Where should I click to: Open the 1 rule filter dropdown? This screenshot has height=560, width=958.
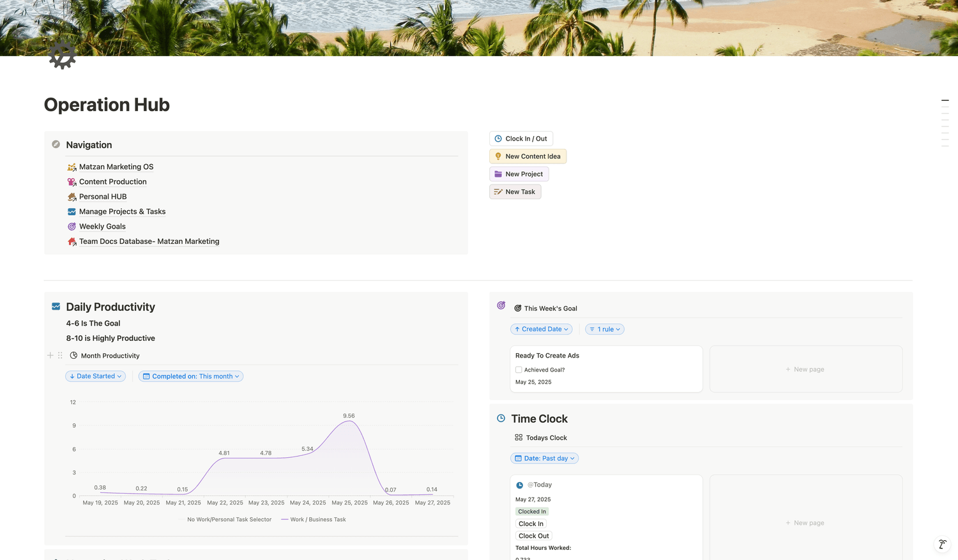tap(605, 329)
